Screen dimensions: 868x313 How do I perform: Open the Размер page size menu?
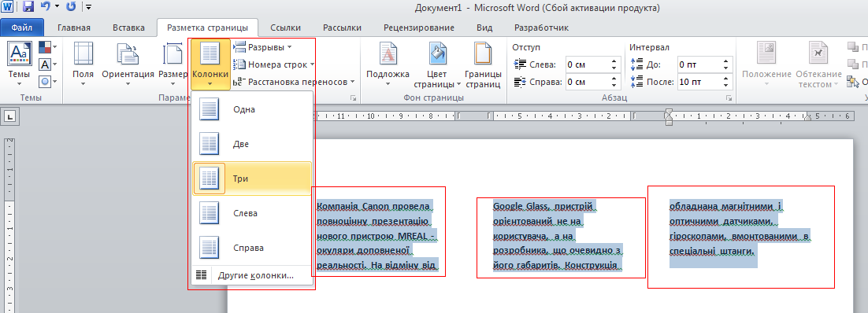point(173,64)
